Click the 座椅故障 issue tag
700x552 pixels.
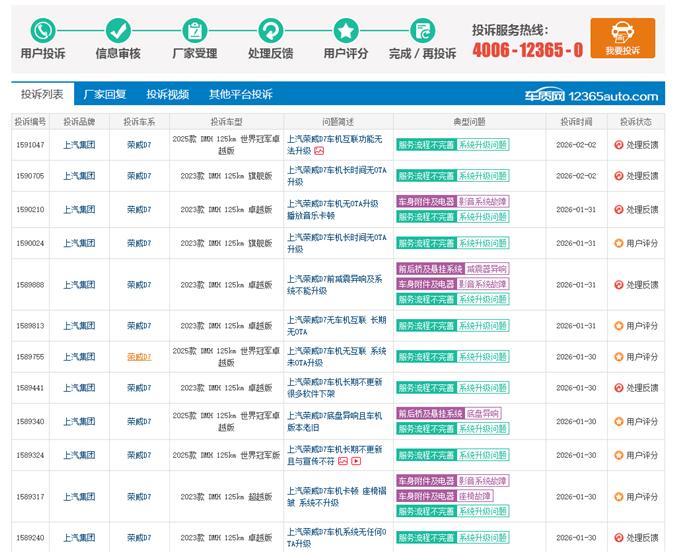pyautogui.click(x=479, y=496)
